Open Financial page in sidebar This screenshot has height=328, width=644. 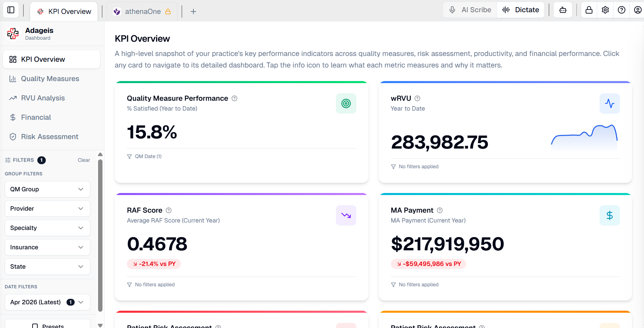point(51,117)
